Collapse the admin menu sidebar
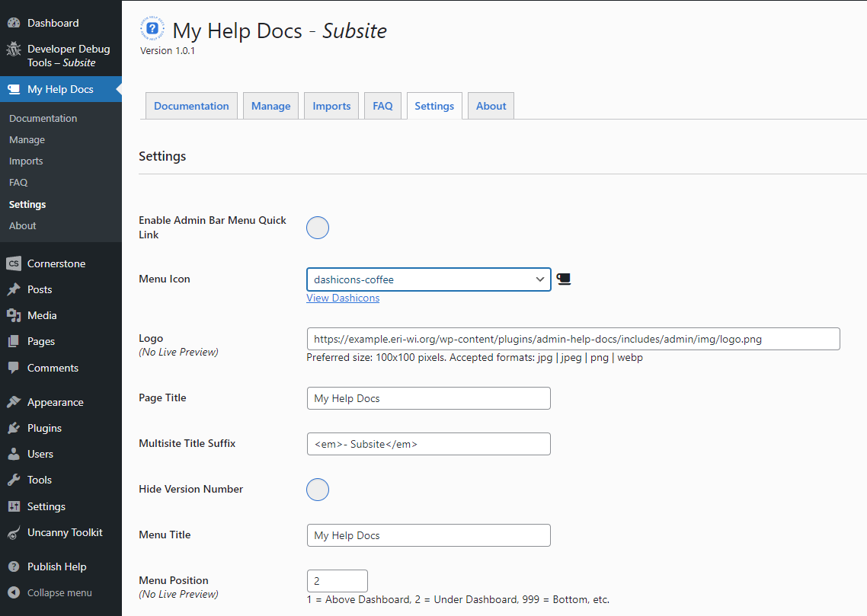The height and width of the screenshot is (616, 867). click(x=46, y=592)
